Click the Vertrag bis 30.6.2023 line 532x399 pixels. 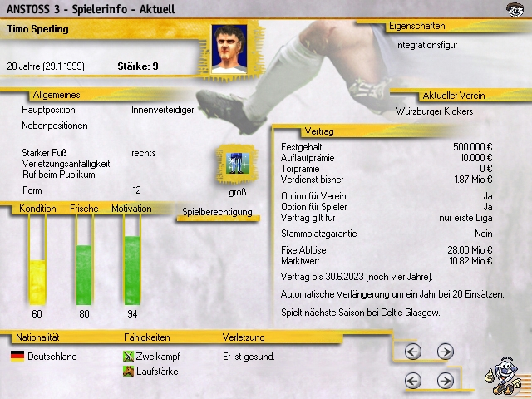[357, 277]
